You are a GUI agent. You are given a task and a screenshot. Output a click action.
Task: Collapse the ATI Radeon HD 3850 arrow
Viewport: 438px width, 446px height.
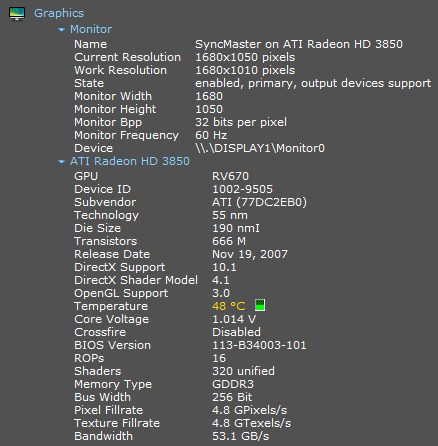pyautogui.click(x=61, y=162)
